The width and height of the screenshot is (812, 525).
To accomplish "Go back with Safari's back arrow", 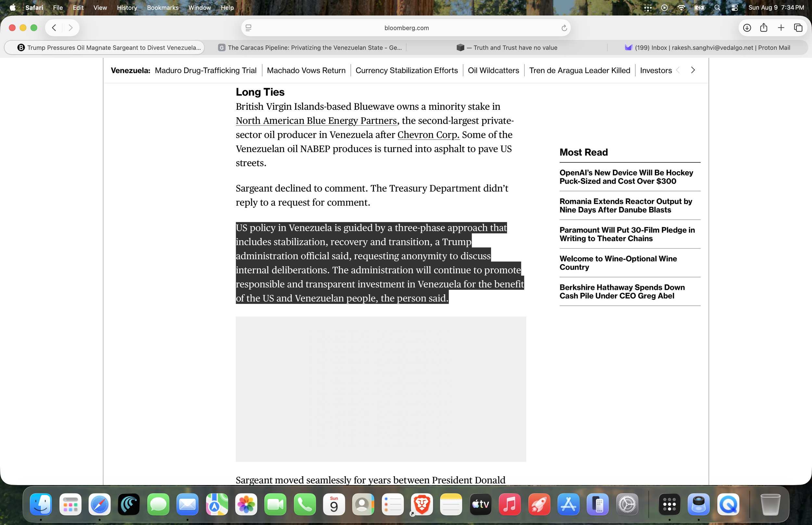I will (54, 28).
